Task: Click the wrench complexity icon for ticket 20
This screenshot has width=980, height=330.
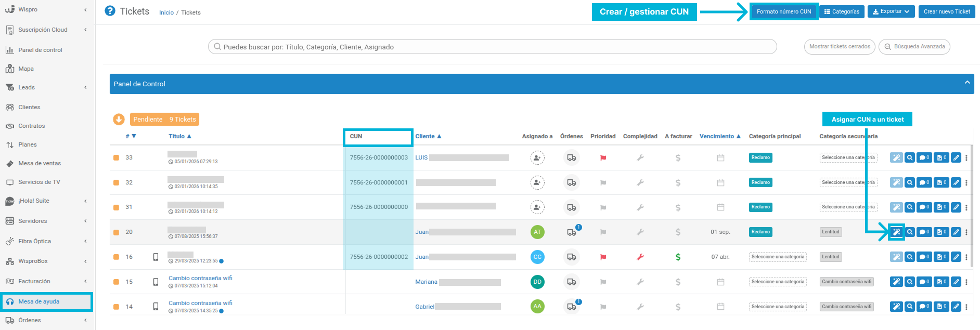Action: pyautogui.click(x=640, y=232)
